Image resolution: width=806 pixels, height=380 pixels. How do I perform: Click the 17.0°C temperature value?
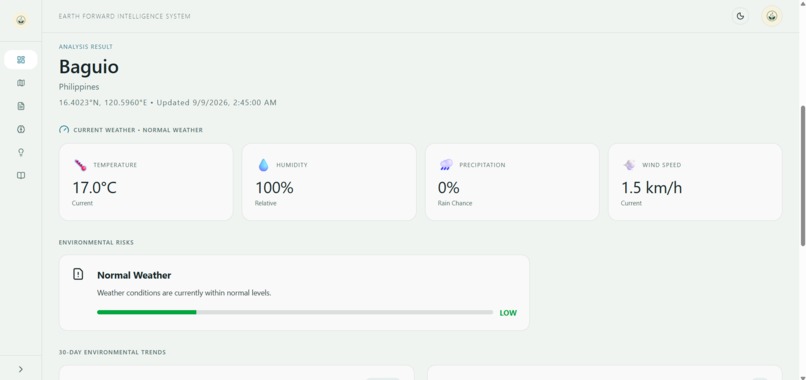coord(95,188)
